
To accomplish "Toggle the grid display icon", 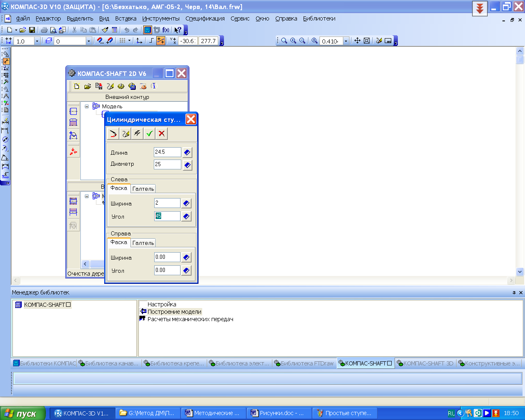I will pyautogui.click(x=122, y=41).
